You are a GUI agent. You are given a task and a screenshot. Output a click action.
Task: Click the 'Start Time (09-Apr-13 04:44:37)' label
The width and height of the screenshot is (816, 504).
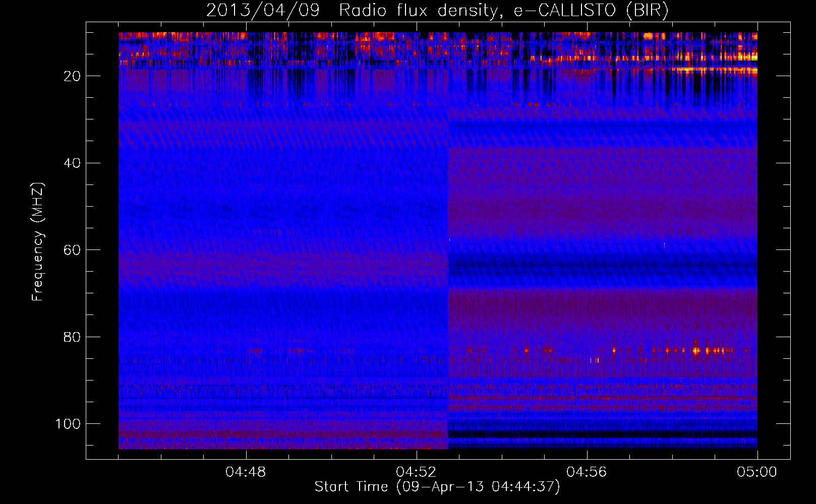pos(437,486)
